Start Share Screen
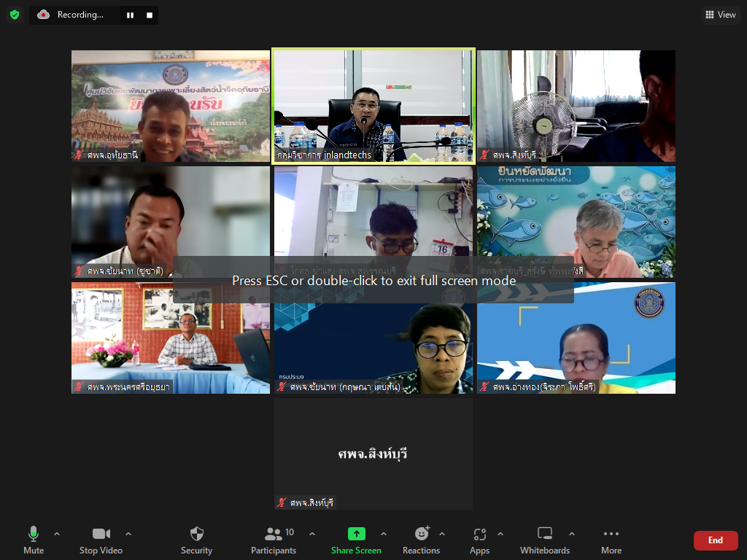The height and width of the screenshot is (560, 747). (356, 540)
